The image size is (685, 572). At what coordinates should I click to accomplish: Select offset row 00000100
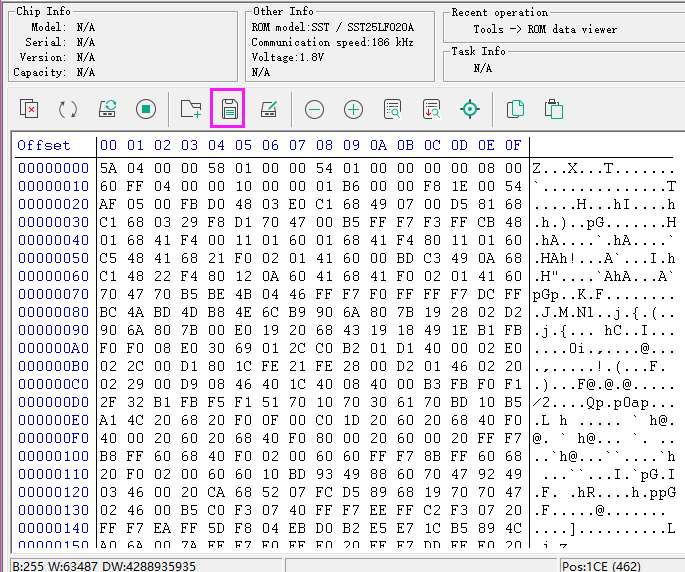click(x=53, y=456)
